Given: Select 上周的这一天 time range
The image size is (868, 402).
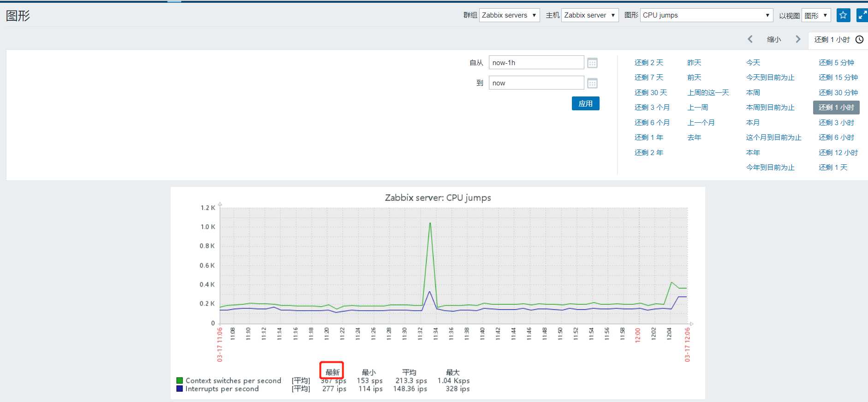Looking at the screenshot, I should coord(708,93).
